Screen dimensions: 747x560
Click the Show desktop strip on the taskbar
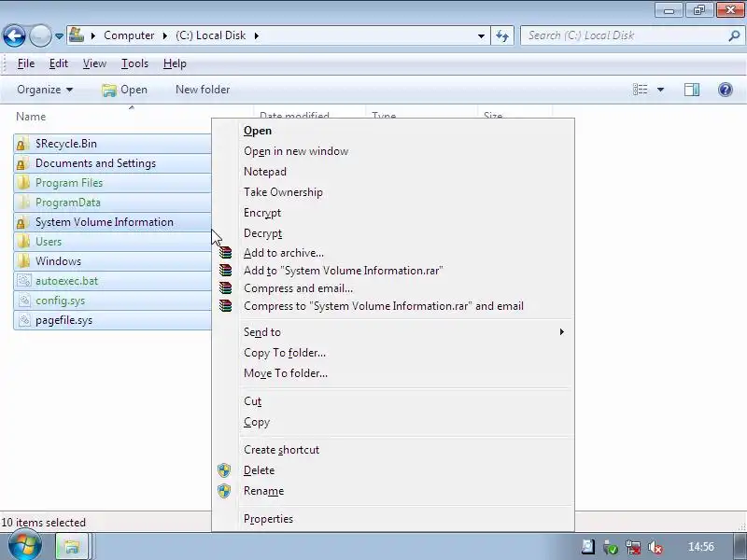pyautogui.click(x=740, y=546)
